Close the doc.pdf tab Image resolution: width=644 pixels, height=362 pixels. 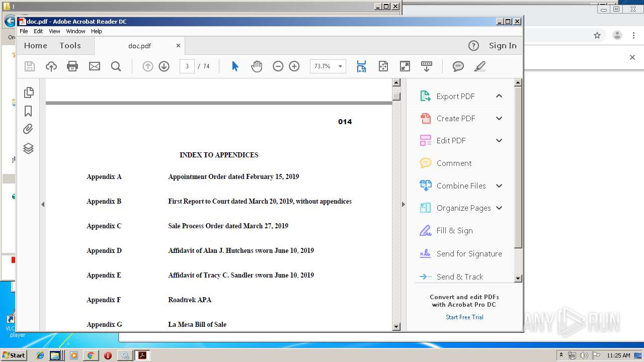click(178, 45)
